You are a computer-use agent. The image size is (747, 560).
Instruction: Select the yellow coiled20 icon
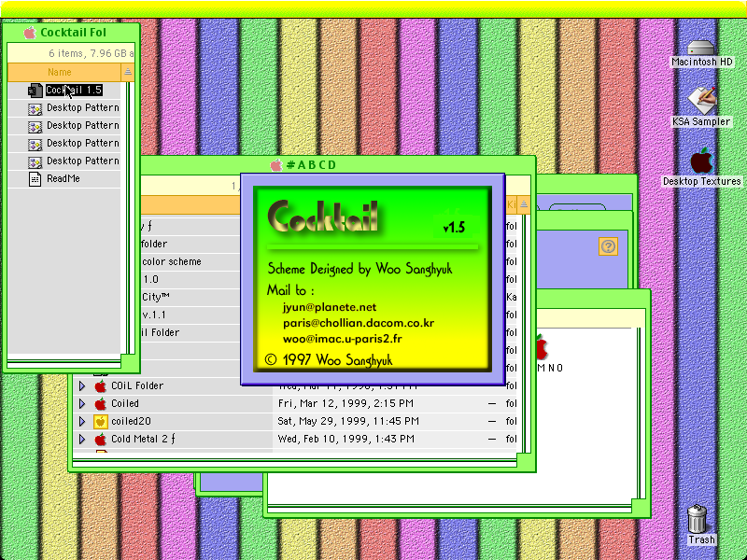click(x=100, y=422)
